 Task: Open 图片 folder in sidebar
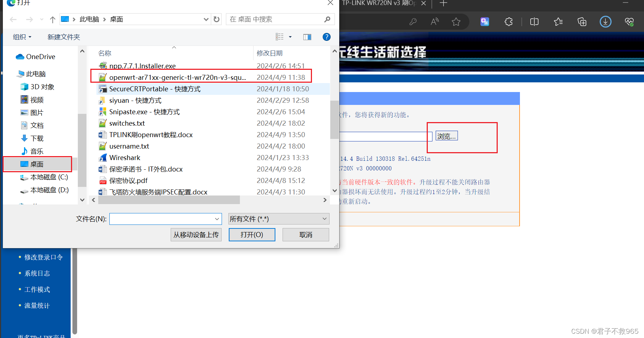tap(32, 112)
